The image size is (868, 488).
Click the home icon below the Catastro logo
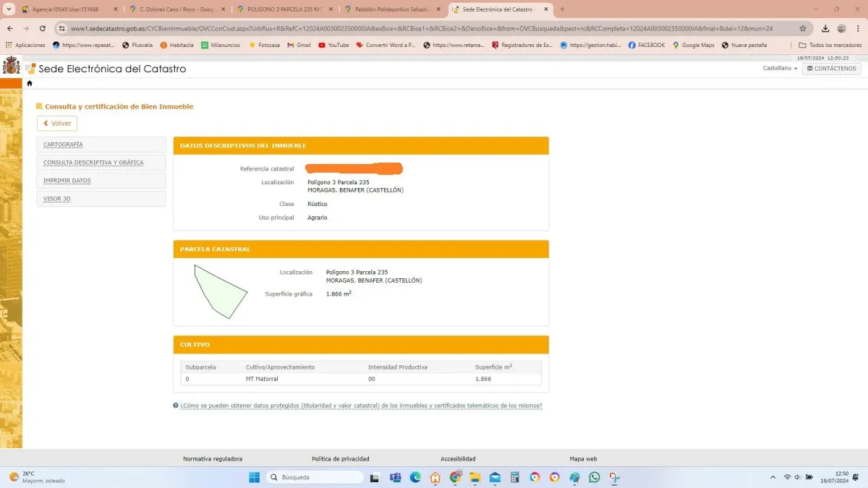tap(30, 83)
